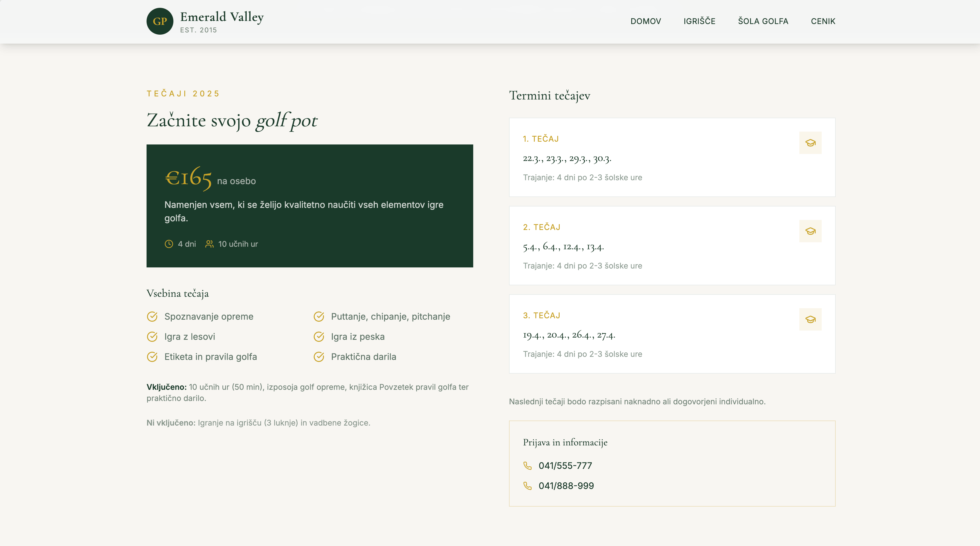The height and width of the screenshot is (546, 980).
Task: Click the 3. TEČAJ heading
Action: pyautogui.click(x=541, y=315)
